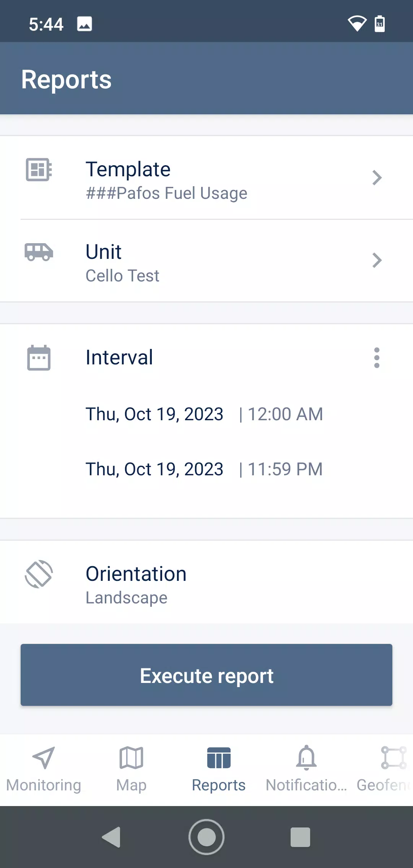Open Monitoring tab arrow icon
Screen dimensions: 413x868
(x=44, y=757)
